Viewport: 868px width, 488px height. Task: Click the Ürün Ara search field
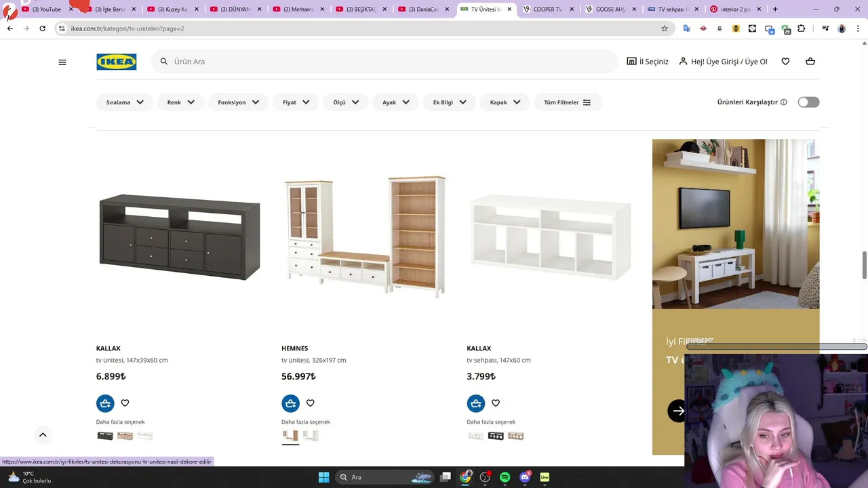click(x=384, y=62)
